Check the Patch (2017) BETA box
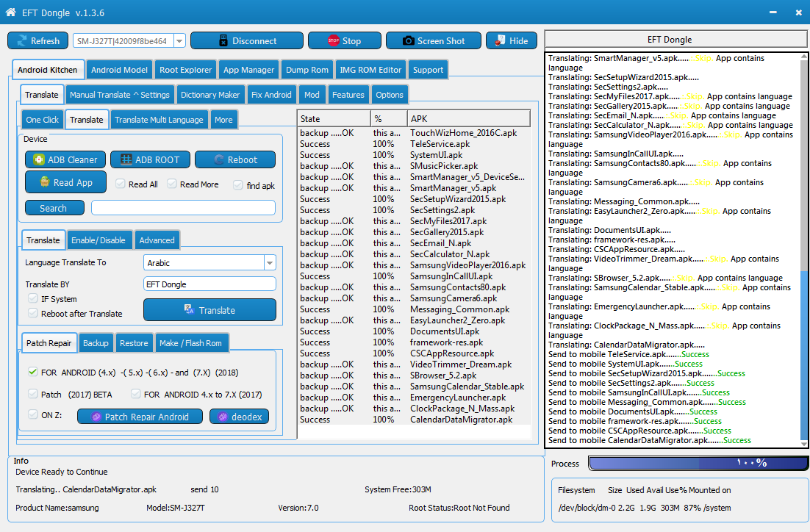This screenshot has height=532, width=810. tap(33, 394)
